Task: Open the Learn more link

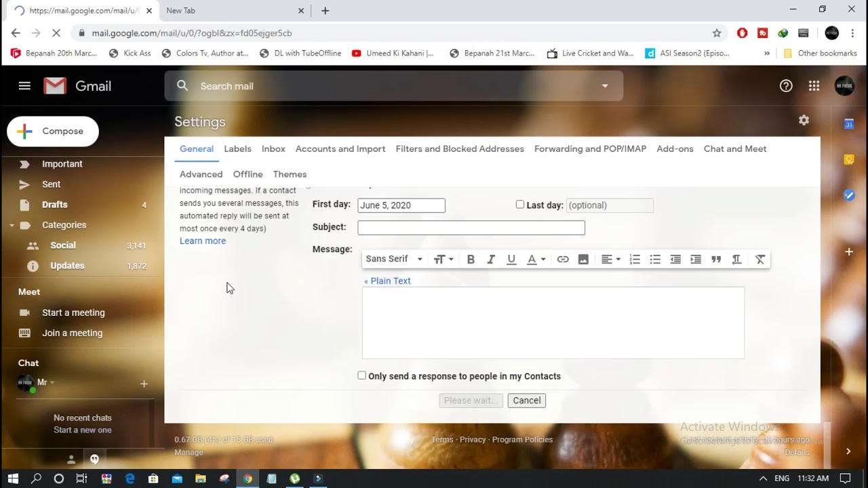Action: pos(203,241)
